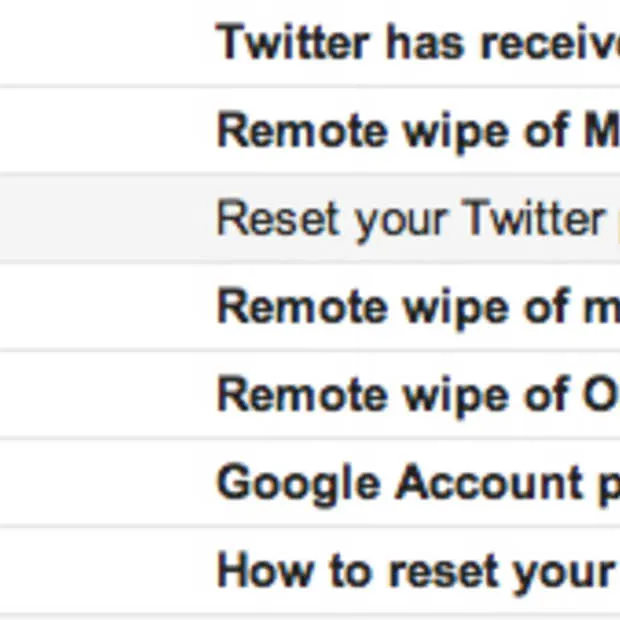620x620 pixels.
Task: Open the "Remote wipe of M…" email
Action: click(417, 131)
